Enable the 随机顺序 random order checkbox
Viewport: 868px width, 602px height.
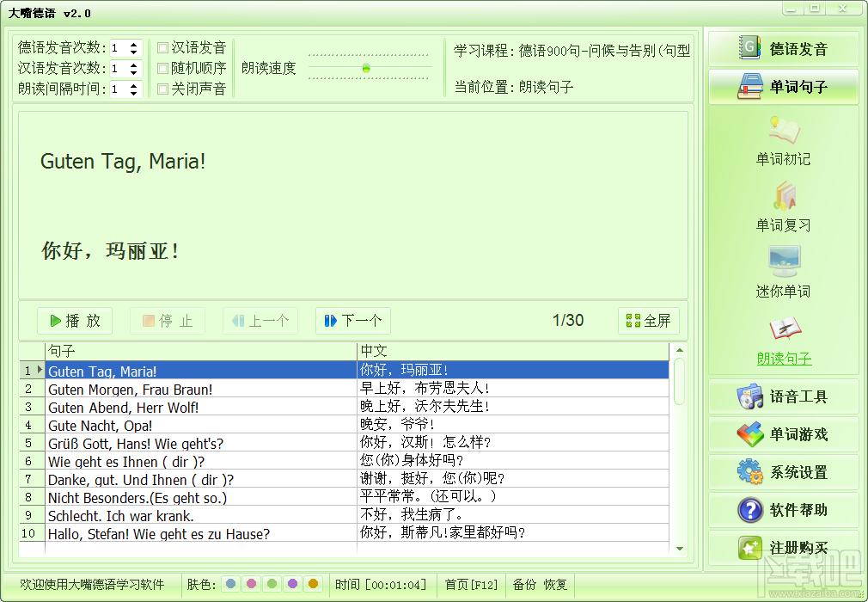coord(162,68)
